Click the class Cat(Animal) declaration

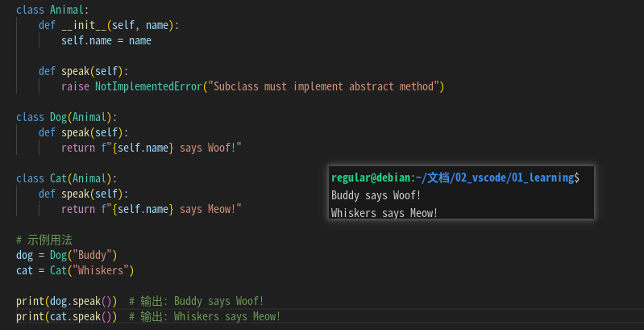point(66,178)
